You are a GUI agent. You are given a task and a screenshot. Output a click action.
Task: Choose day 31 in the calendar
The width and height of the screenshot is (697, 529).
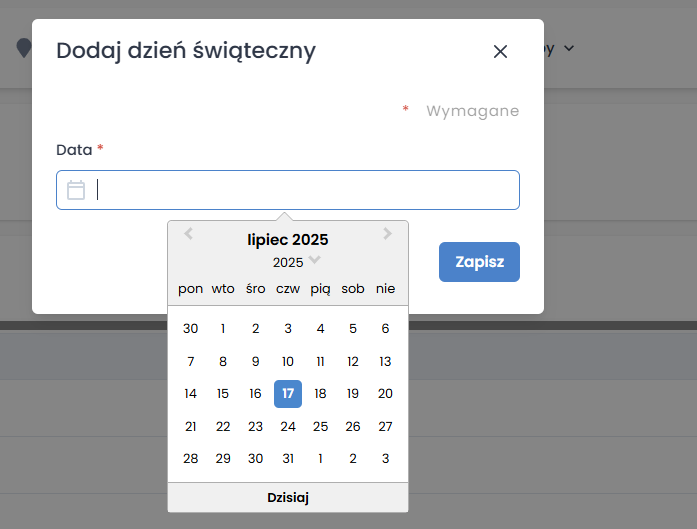coord(288,459)
